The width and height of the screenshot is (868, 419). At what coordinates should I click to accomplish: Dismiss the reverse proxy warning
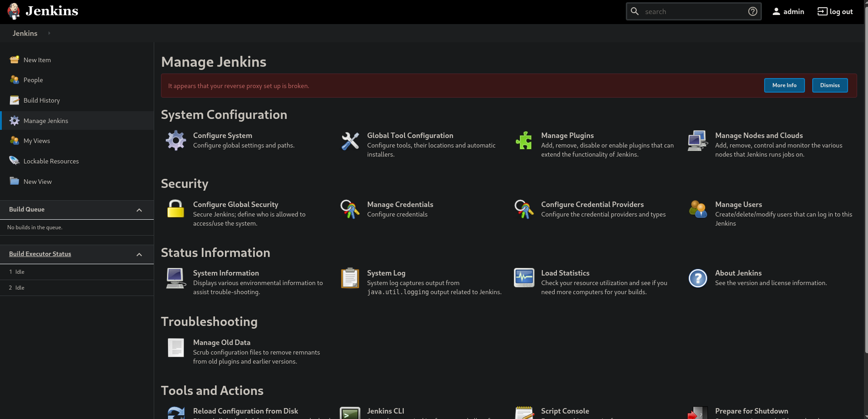coord(829,85)
